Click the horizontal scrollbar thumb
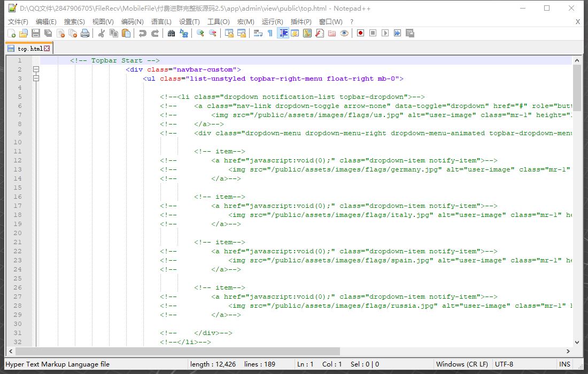The height and width of the screenshot is (374, 588). click(178, 351)
